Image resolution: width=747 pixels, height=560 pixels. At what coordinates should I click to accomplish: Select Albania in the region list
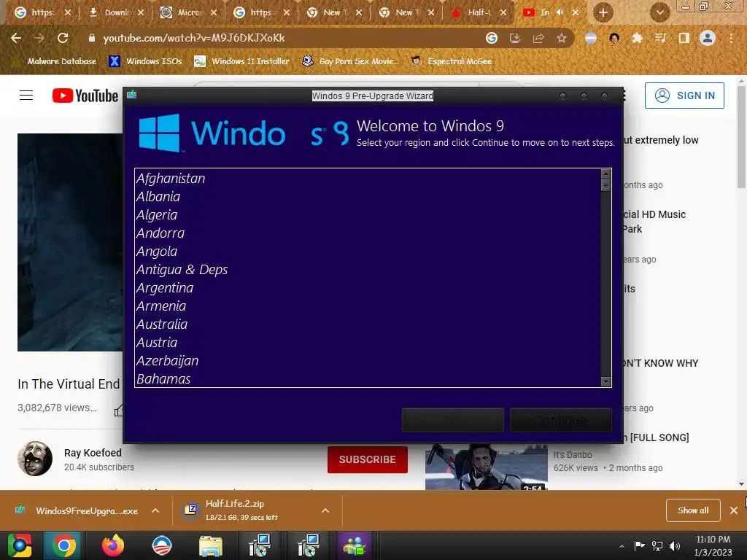coord(368,197)
